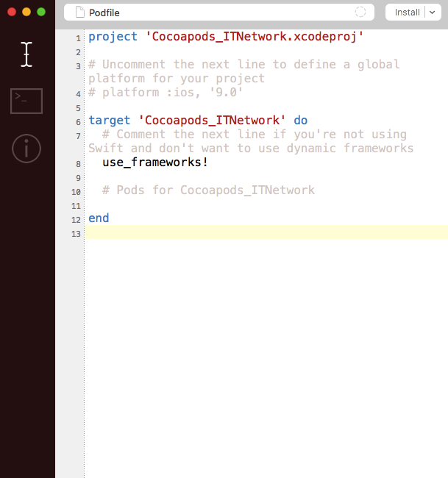Click the Podfile title field
448x478 pixels.
219,13
